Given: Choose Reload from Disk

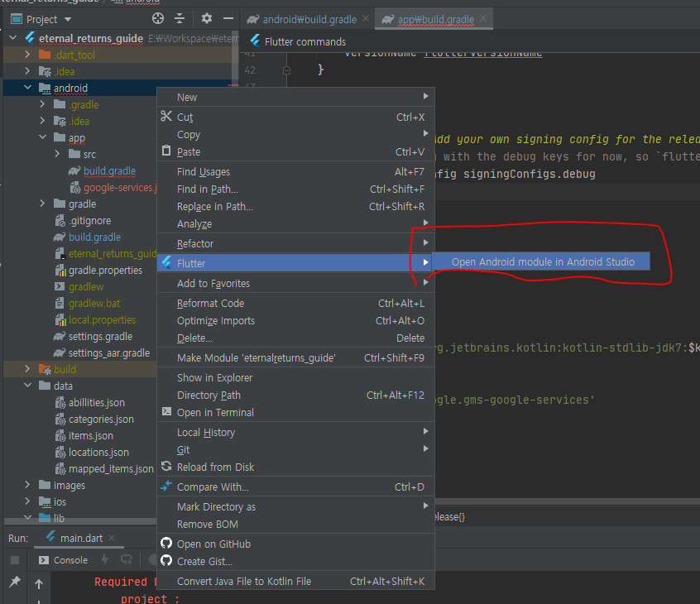Looking at the screenshot, I should click(x=295, y=467).
